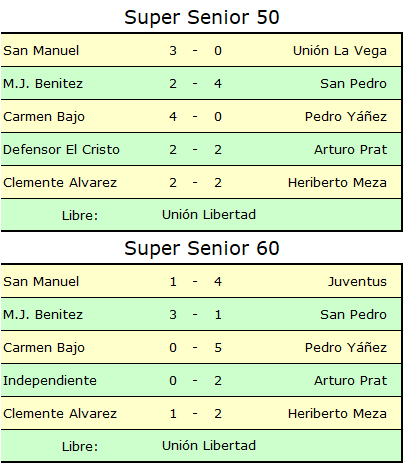Select Independiente team name
Viewport: 403px width, 463px height.
[50, 381]
